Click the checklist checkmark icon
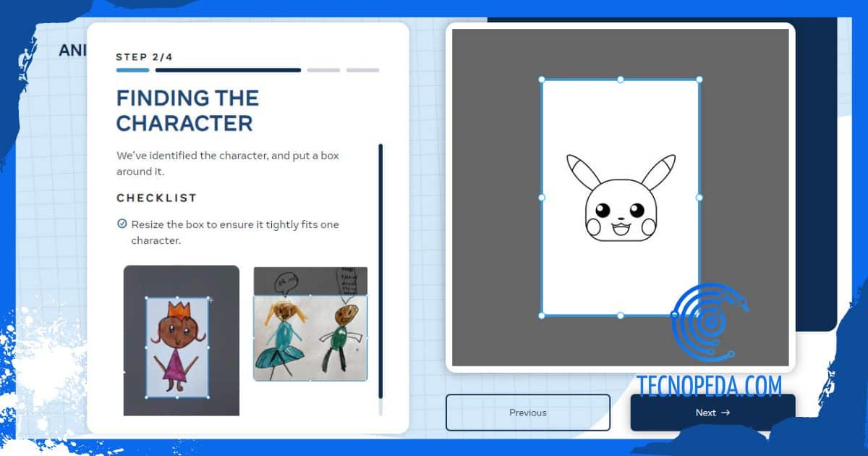The height and width of the screenshot is (456, 868). point(122,224)
